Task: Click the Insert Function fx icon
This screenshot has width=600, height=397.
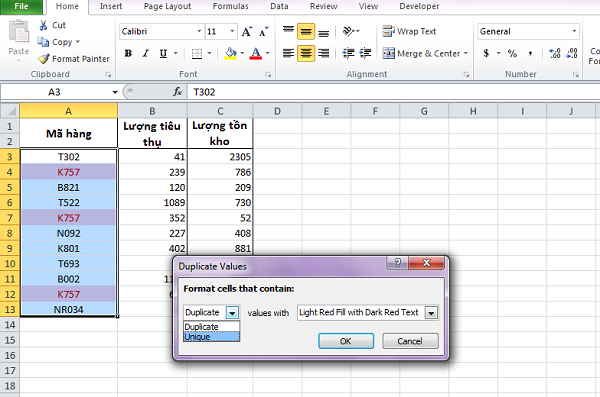Action: pos(177,92)
